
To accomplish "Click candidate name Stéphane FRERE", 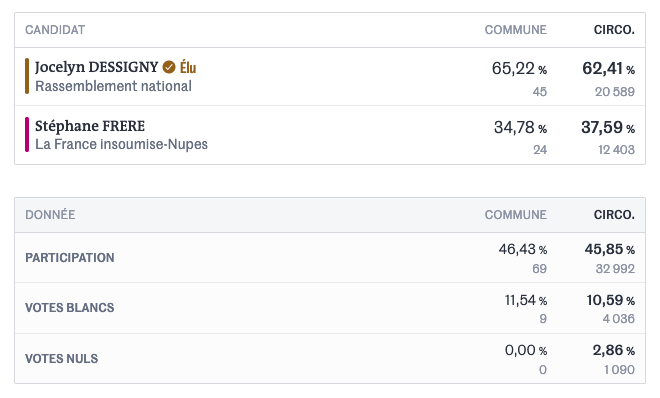I will (90, 126).
